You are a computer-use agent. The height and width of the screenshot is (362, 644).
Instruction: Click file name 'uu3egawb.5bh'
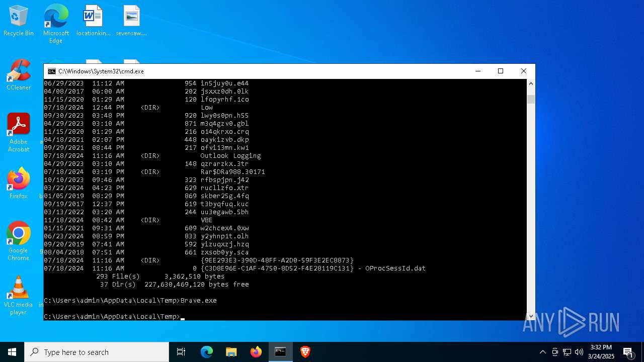224,212
